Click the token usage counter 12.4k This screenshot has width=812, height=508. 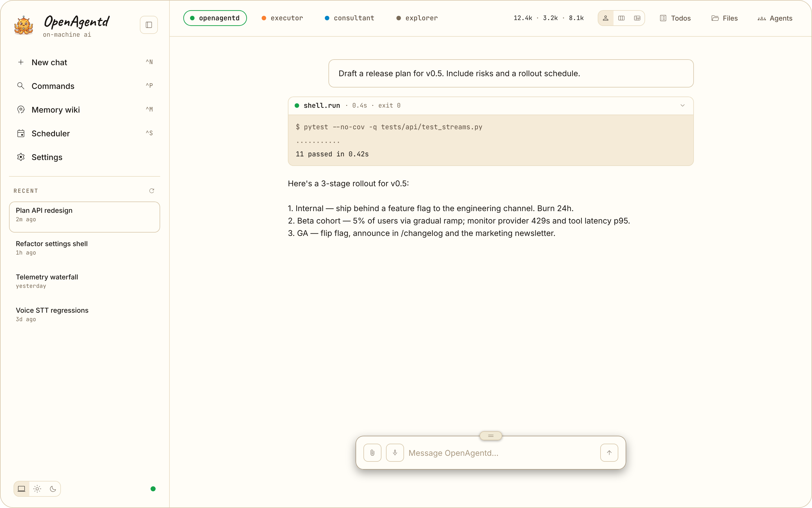(523, 18)
